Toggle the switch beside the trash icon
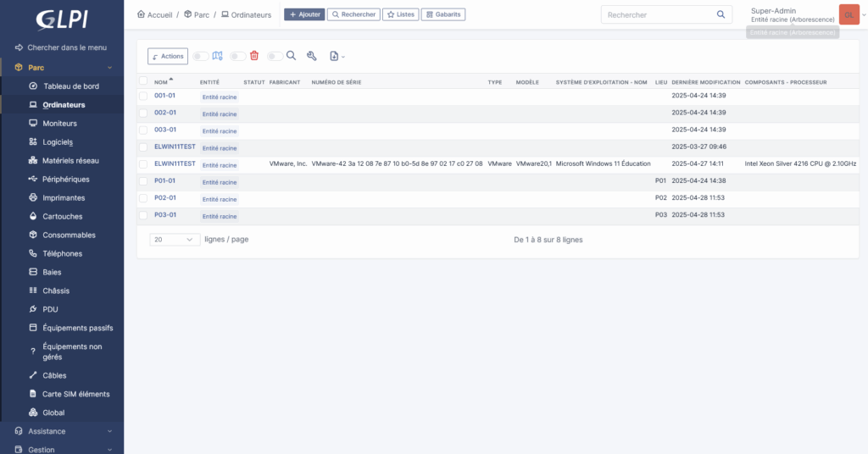 [x=237, y=56]
